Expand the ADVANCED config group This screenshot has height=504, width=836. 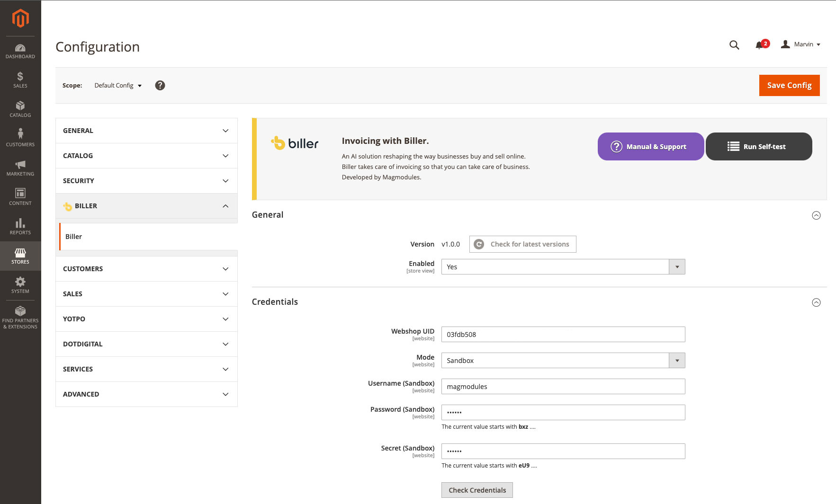click(x=146, y=394)
